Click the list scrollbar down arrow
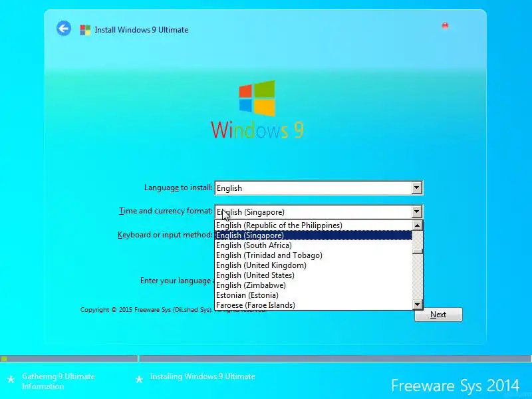Image resolution: width=532 pixels, height=399 pixels. point(418,305)
